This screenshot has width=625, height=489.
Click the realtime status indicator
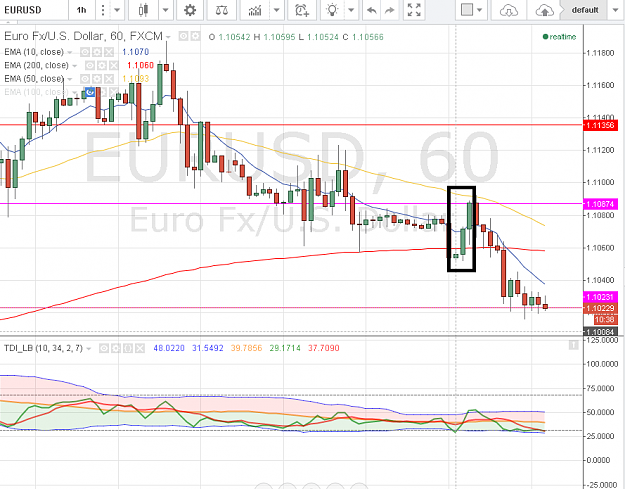point(559,37)
